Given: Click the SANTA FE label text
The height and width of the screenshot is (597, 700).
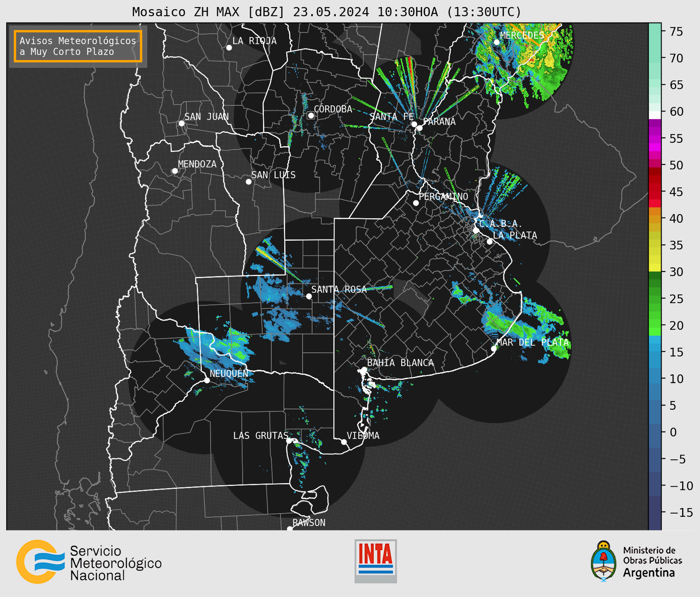Looking at the screenshot, I should pyautogui.click(x=391, y=117).
